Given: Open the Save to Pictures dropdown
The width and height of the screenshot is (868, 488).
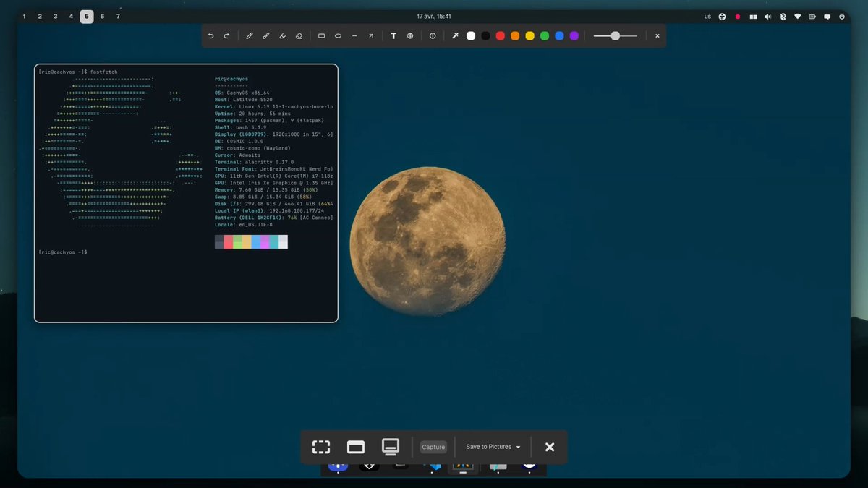Looking at the screenshot, I should (x=493, y=447).
